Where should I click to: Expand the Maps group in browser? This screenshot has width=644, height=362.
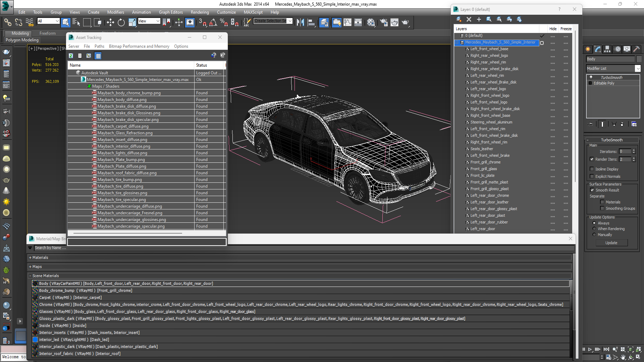(30, 267)
